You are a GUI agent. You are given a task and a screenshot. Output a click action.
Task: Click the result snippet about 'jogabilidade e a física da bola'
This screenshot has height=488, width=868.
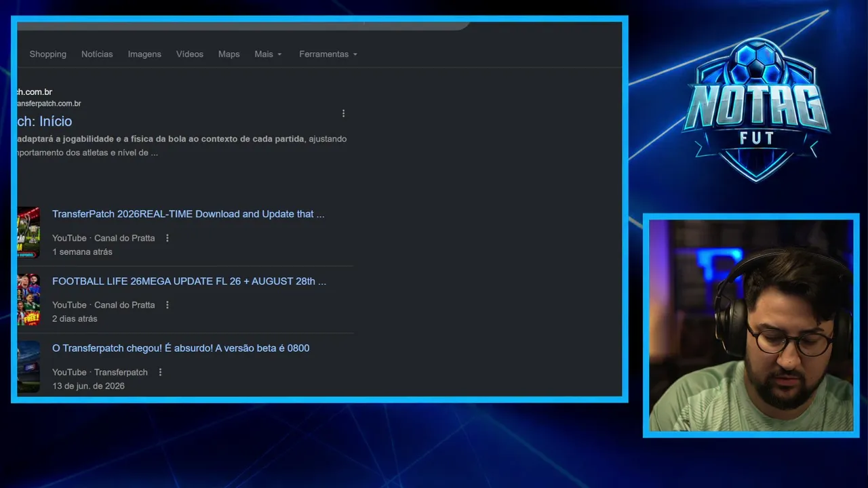[x=182, y=146]
